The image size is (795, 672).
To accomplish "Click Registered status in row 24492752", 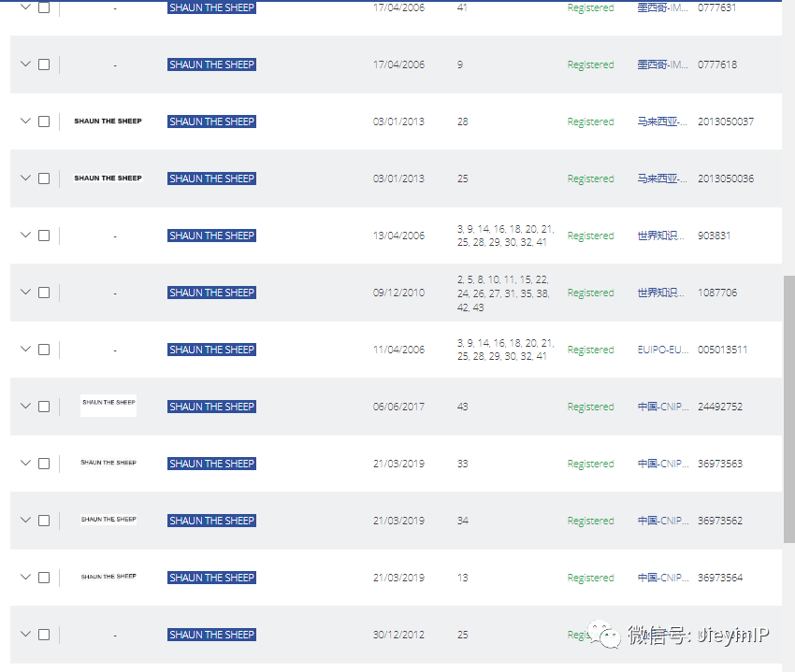I will pyautogui.click(x=591, y=407).
